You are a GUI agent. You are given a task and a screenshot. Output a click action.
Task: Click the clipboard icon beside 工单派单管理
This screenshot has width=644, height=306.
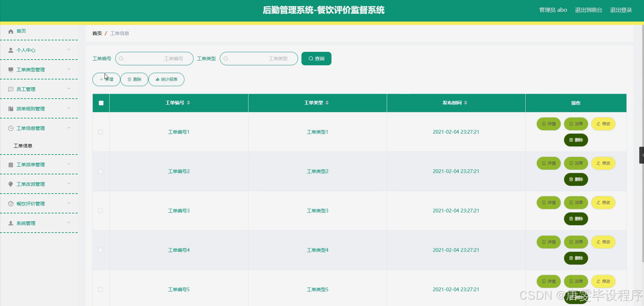[11, 165]
